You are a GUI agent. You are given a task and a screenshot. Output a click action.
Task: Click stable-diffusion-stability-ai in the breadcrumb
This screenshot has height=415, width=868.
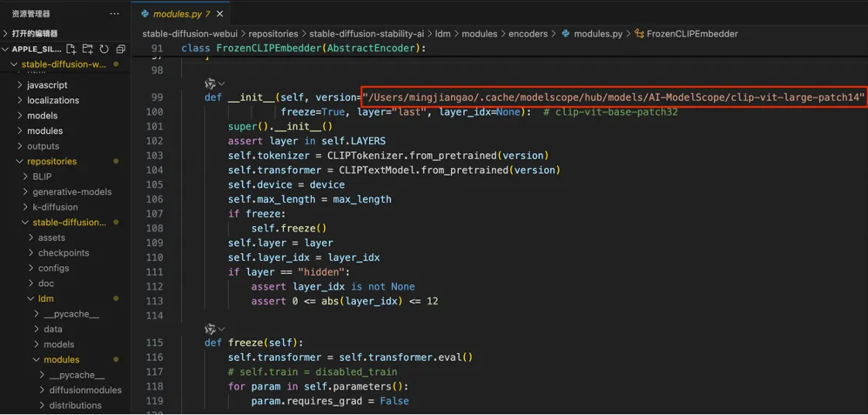point(367,34)
